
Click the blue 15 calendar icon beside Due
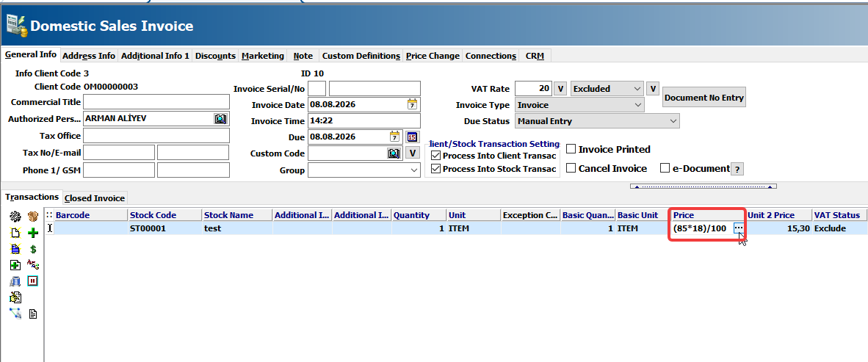413,137
